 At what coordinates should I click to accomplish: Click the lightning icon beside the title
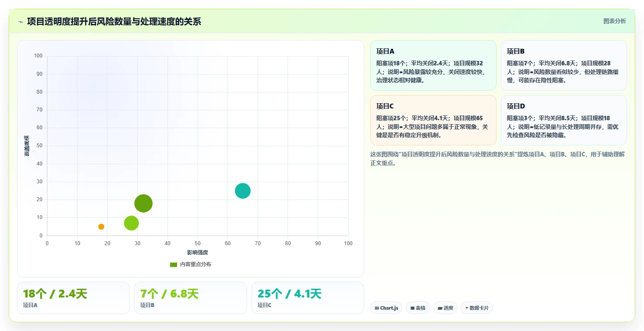pyautogui.click(x=20, y=21)
